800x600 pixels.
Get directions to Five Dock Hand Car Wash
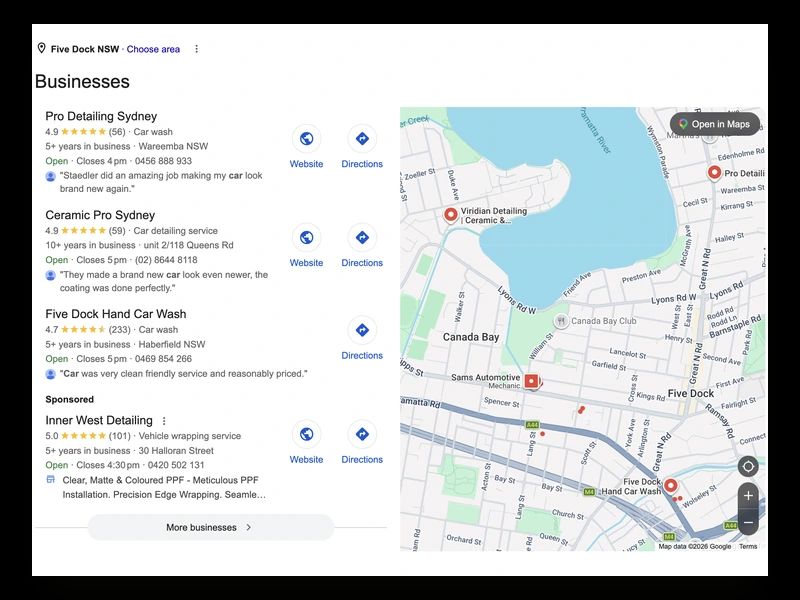362,330
